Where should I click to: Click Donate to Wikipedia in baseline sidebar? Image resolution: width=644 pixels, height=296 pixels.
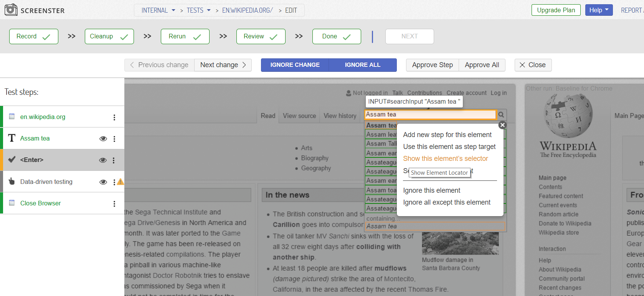click(565, 223)
